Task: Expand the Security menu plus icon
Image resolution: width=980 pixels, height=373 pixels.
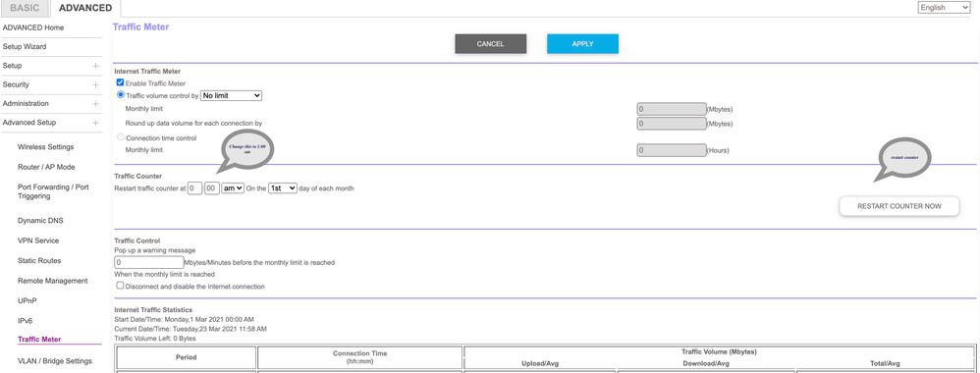Action: tap(95, 85)
